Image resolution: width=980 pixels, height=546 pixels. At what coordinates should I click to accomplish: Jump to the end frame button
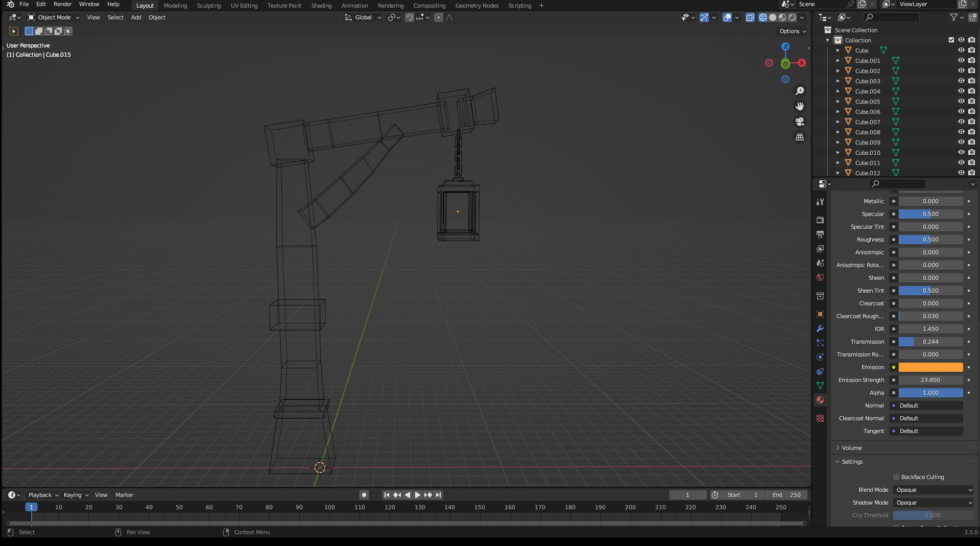point(438,495)
